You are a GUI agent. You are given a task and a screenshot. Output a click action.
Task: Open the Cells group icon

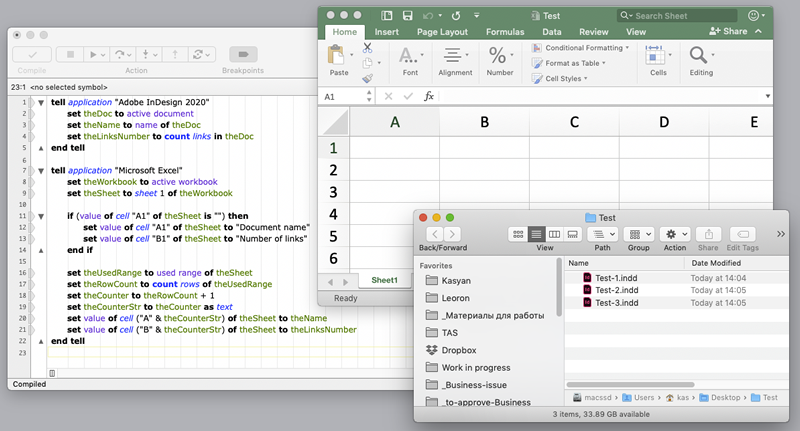click(x=655, y=55)
